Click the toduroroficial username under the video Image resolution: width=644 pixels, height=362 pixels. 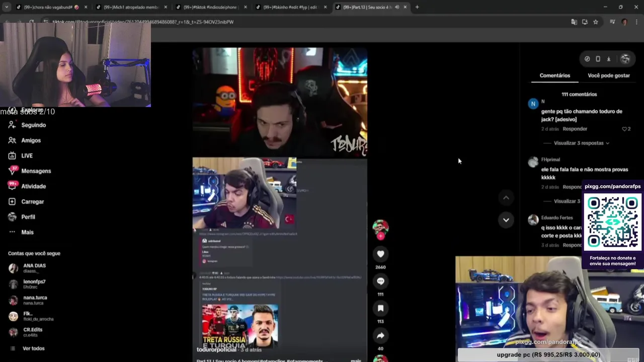[216, 349]
